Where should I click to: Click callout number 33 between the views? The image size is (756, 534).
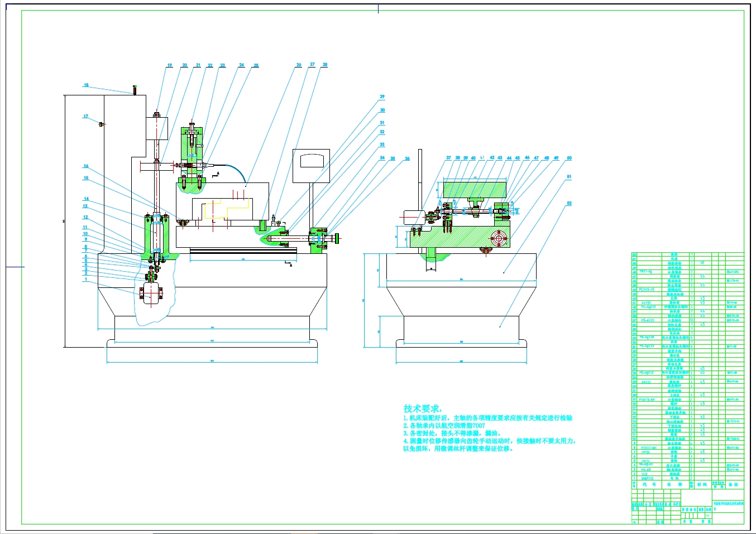pos(382,145)
